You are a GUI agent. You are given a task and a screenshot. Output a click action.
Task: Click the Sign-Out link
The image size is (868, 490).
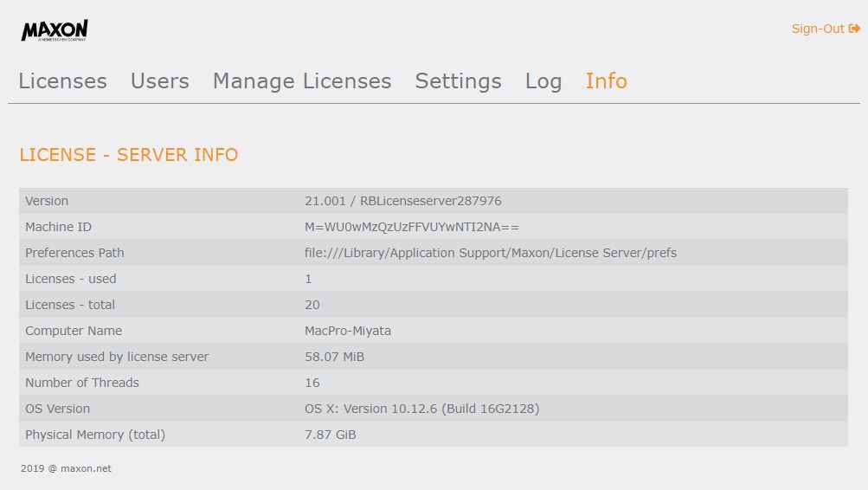(x=826, y=29)
